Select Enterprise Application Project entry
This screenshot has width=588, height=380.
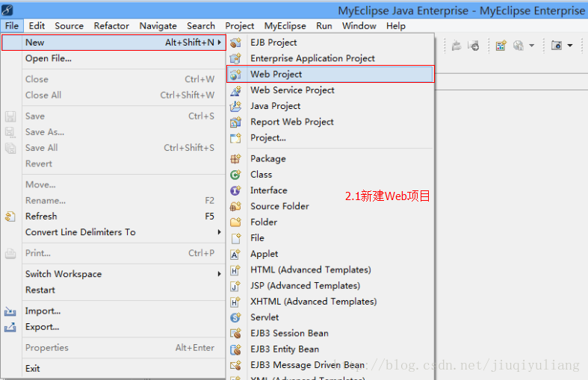tap(330, 58)
